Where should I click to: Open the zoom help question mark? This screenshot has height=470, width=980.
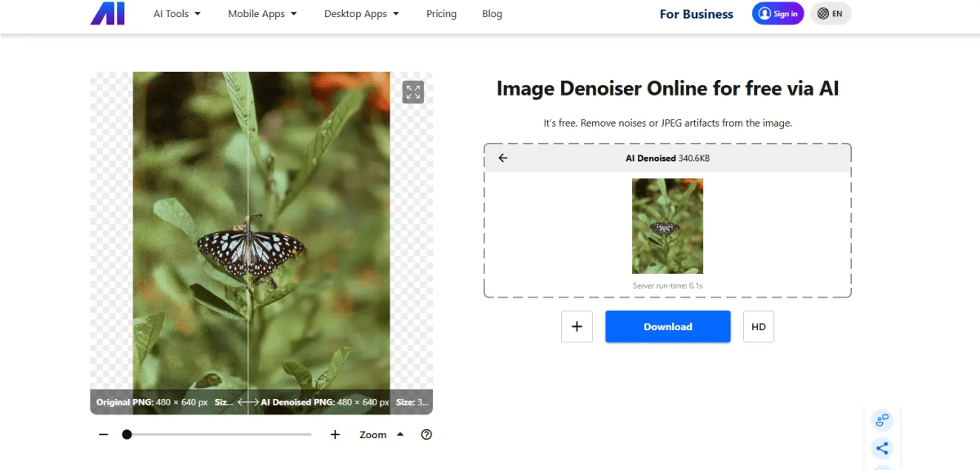pyautogui.click(x=426, y=435)
